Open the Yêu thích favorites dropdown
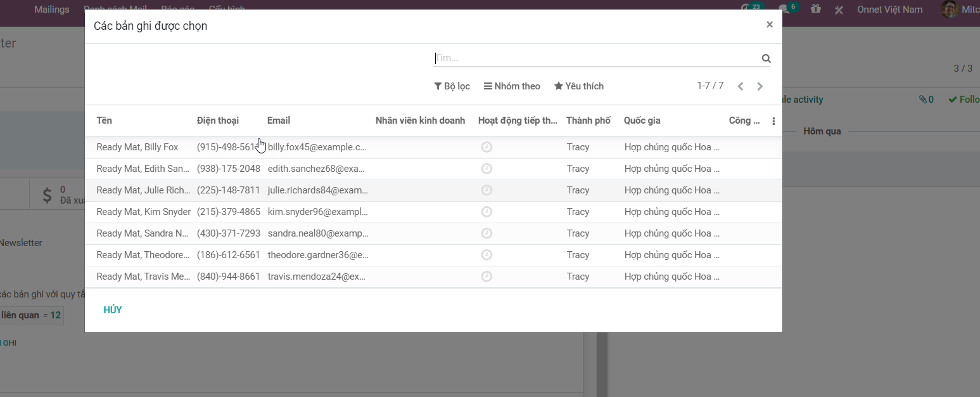The image size is (980, 397). pos(579,86)
